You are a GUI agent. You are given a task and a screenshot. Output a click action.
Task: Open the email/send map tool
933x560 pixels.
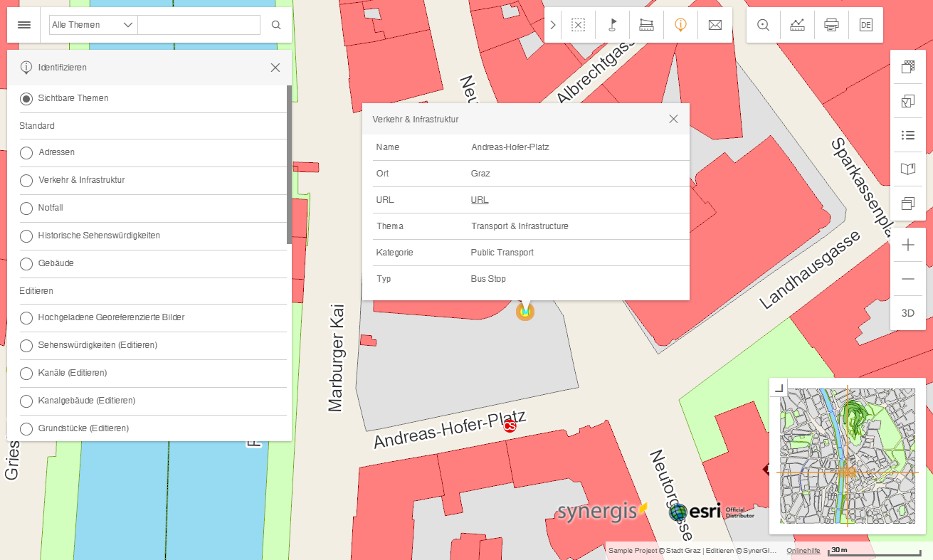point(715,24)
